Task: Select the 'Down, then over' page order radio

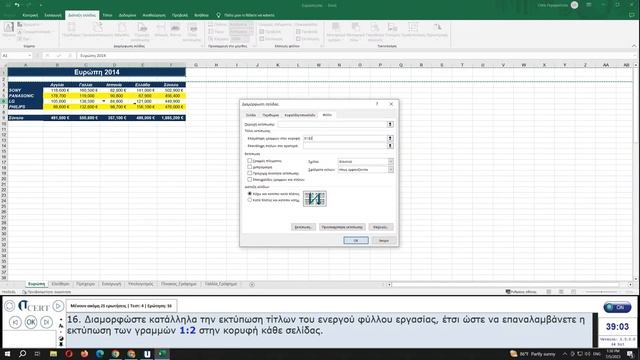Action: click(x=249, y=193)
